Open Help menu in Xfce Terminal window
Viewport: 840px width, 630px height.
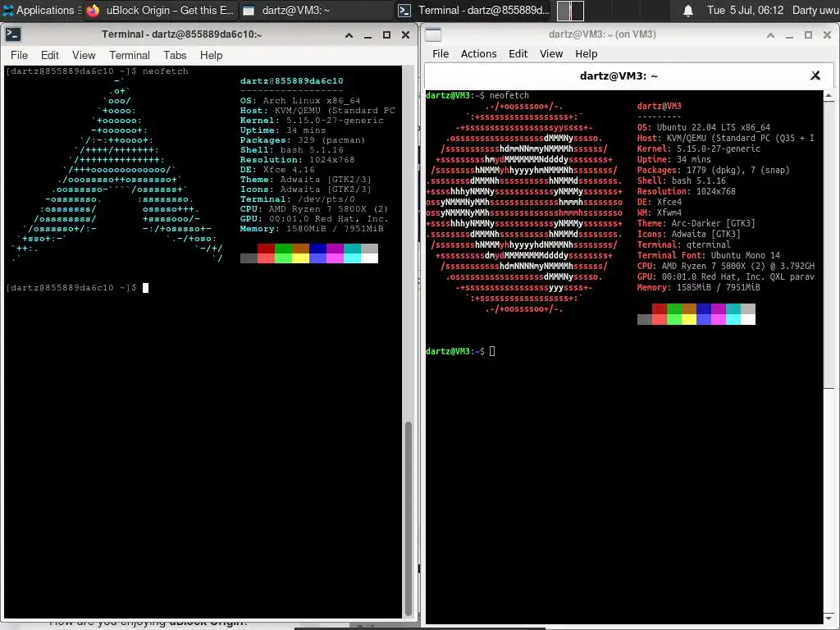click(x=211, y=55)
